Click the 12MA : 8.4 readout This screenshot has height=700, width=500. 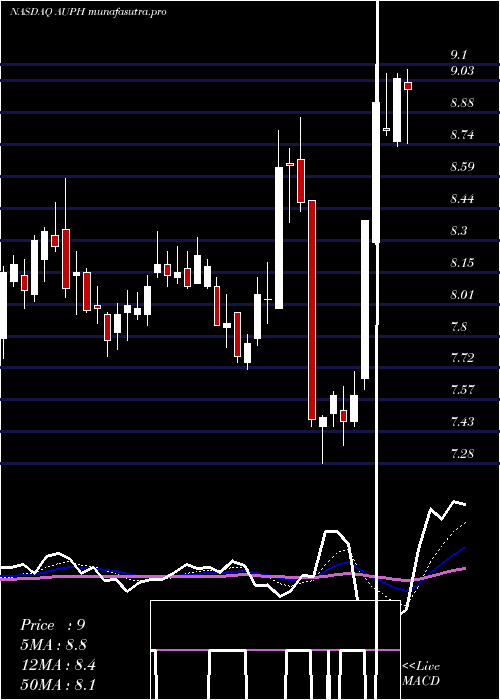point(58,665)
